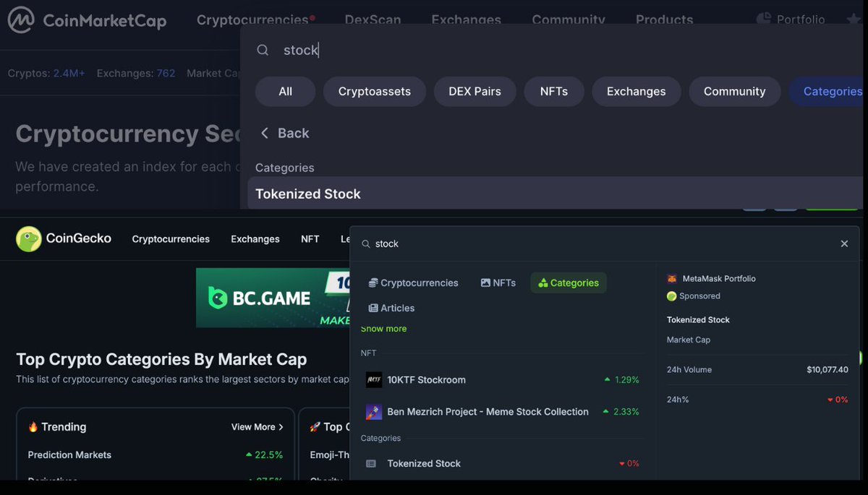
Task: Select the Cryptoassets filter chip
Action: [375, 92]
